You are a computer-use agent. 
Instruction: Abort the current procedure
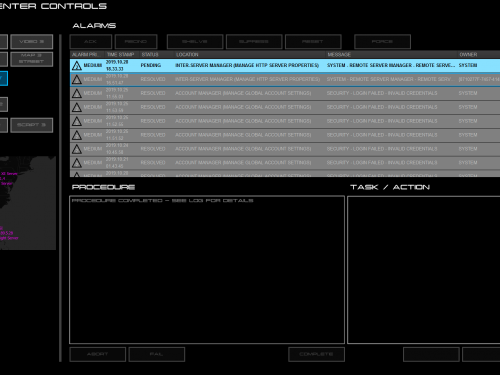click(x=98, y=354)
